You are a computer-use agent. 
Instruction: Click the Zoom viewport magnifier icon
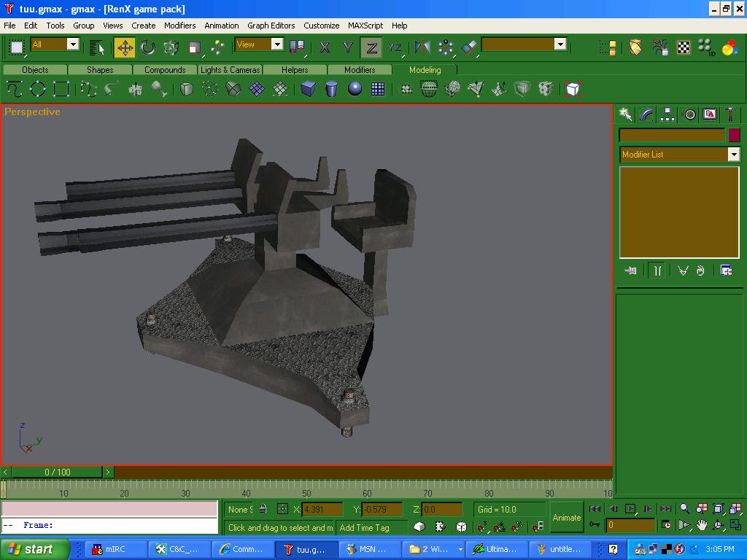click(x=685, y=509)
